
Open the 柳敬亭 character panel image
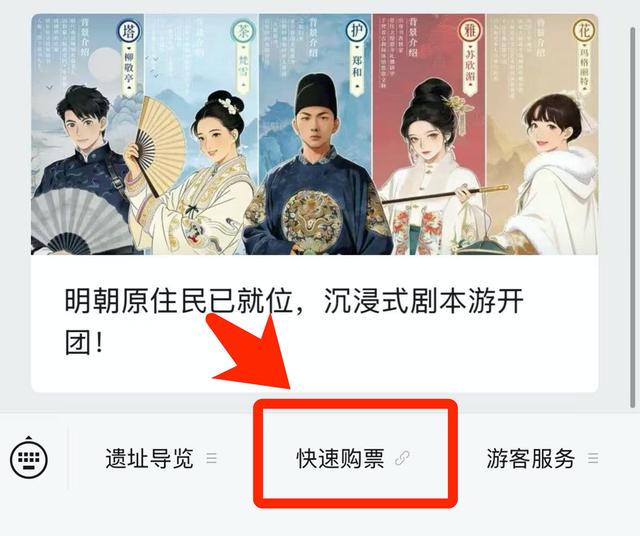click(x=88, y=134)
